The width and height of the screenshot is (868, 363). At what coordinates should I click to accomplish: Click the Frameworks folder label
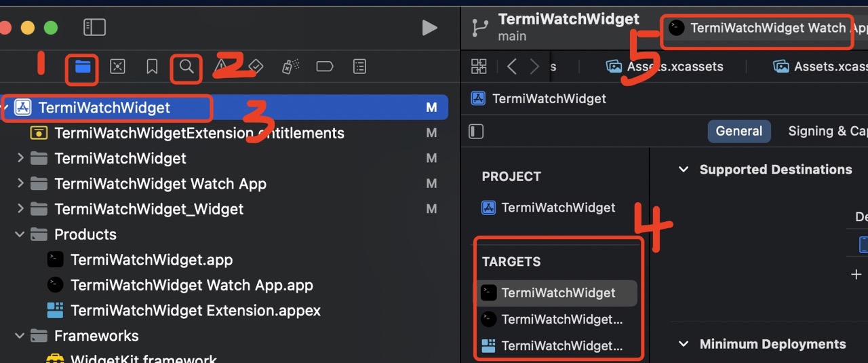coord(96,336)
